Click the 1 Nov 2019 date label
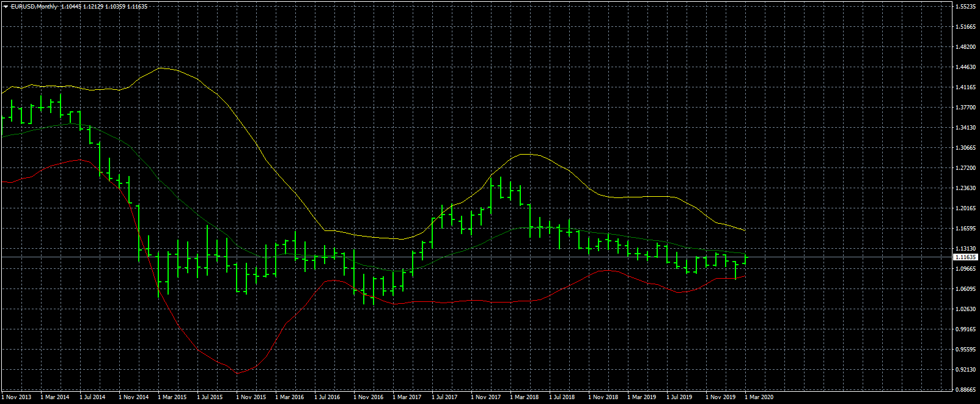The width and height of the screenshot is (980, 404). 720,397
